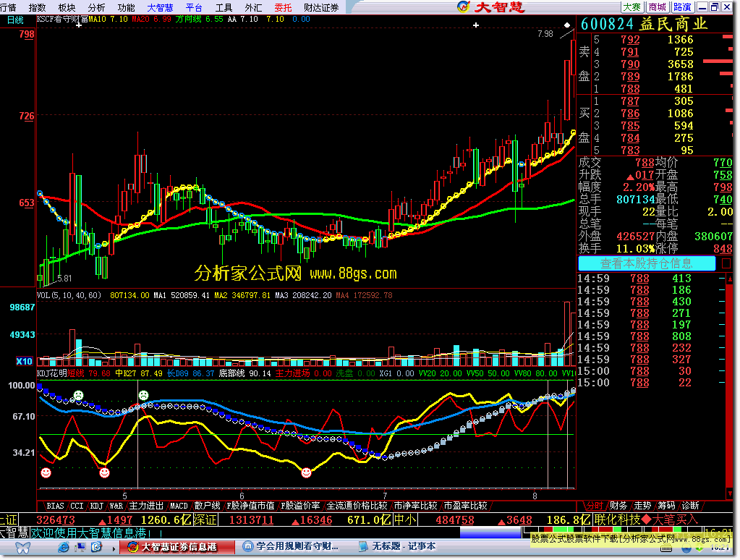Open the butterfly start button

pyautogui.click(x=22, y=547)
